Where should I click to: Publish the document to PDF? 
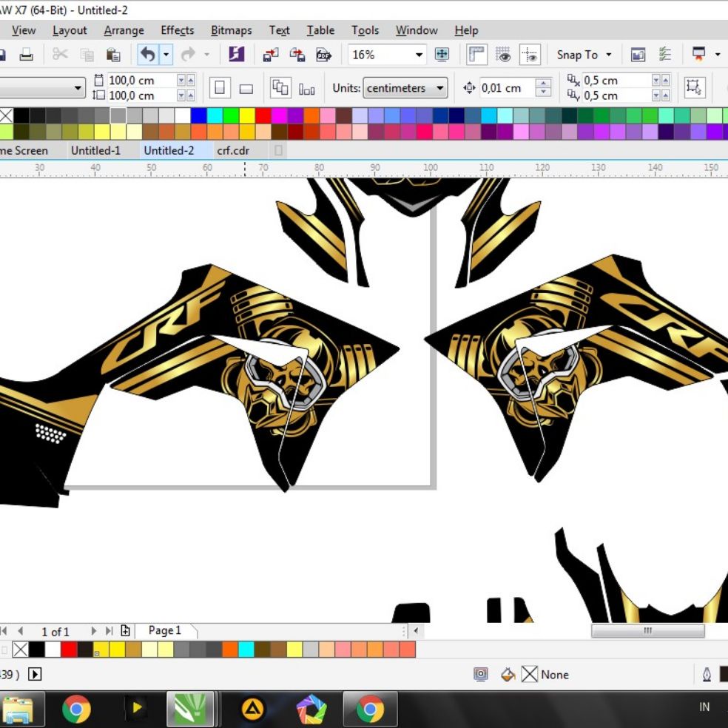323,54
